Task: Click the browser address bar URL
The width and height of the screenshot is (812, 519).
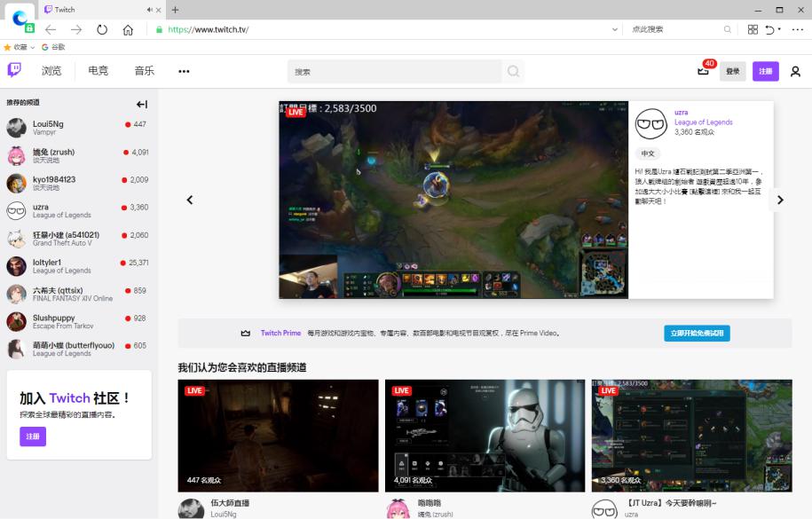Action: 209,29
